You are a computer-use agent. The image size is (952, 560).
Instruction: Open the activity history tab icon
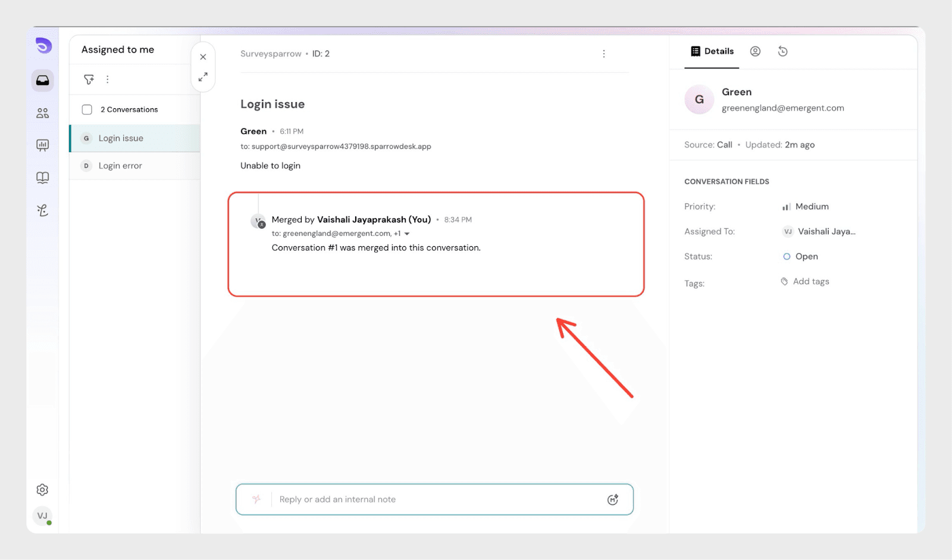coord(782,52)
